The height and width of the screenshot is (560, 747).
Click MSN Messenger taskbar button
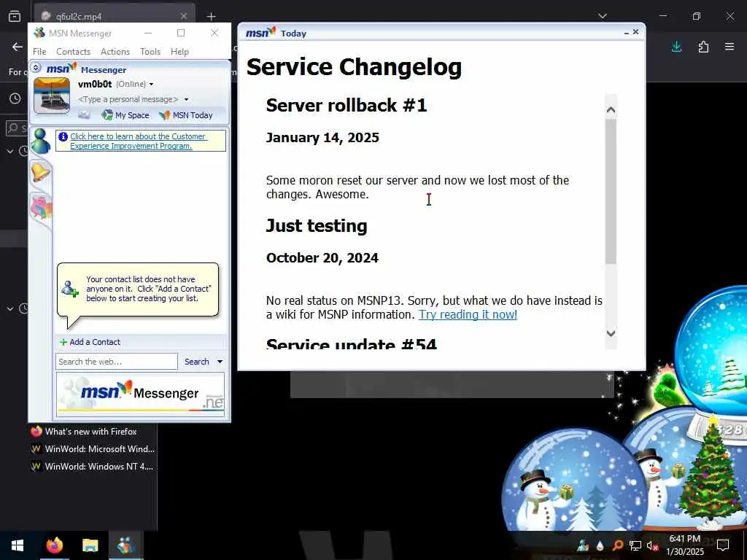[125, 545]
